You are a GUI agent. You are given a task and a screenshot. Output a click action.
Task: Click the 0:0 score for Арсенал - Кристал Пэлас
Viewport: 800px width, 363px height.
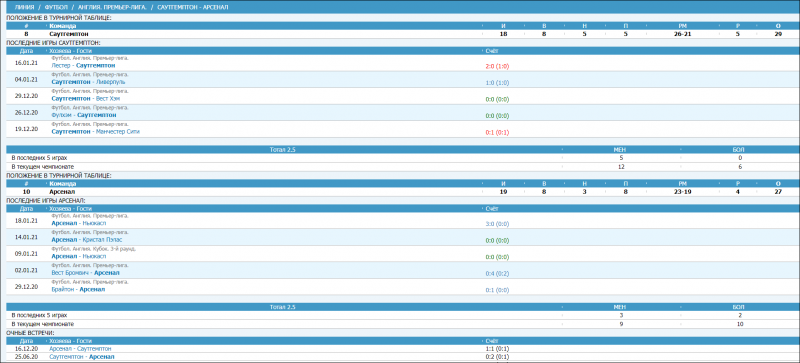pos(497,240)
